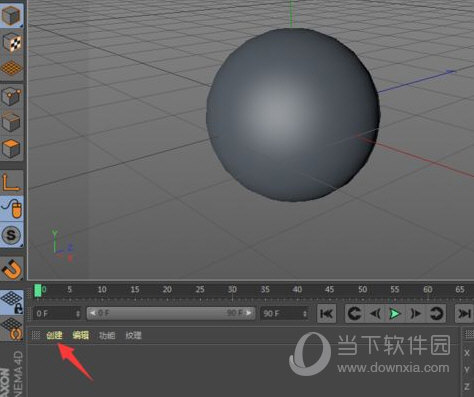
Task: Click the Y coordinate label
Action: (467, 369)
